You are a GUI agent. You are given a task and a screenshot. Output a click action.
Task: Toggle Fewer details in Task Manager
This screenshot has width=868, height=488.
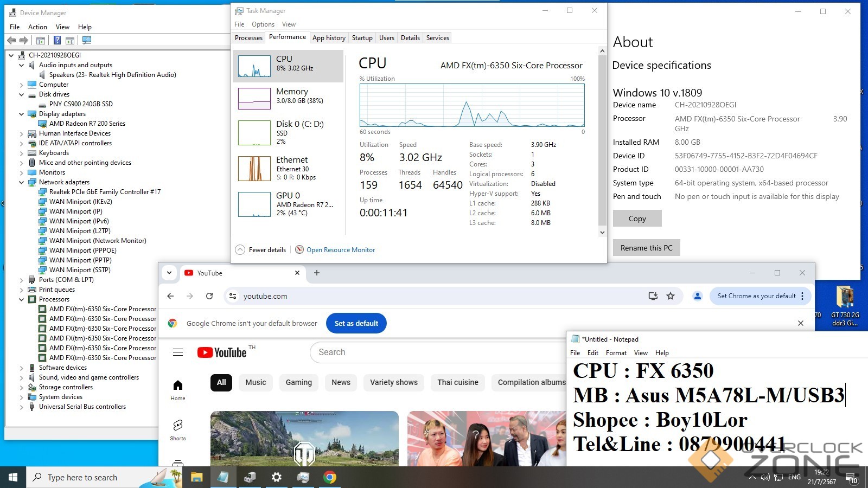261,250
